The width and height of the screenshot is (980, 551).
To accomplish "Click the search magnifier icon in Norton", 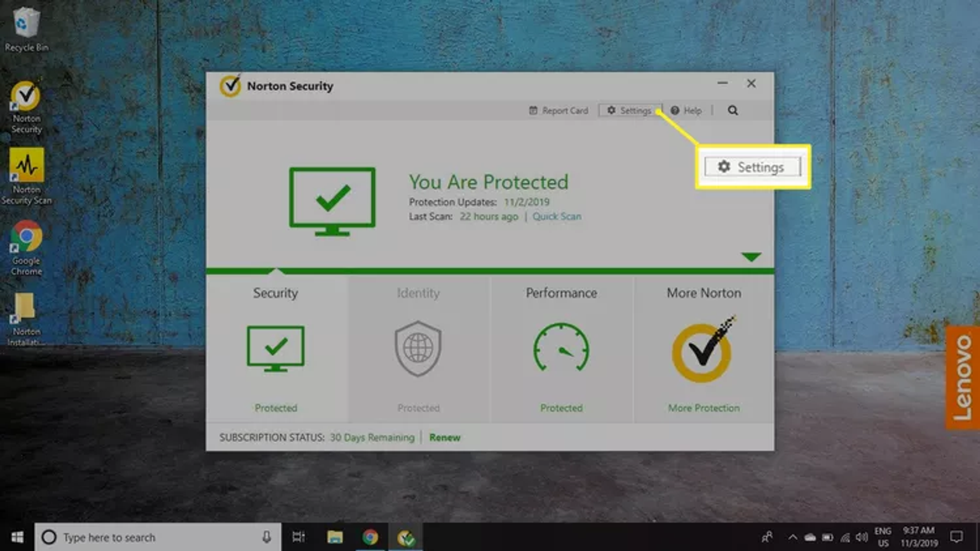I will pyautogui.click(x=733, y=110).
